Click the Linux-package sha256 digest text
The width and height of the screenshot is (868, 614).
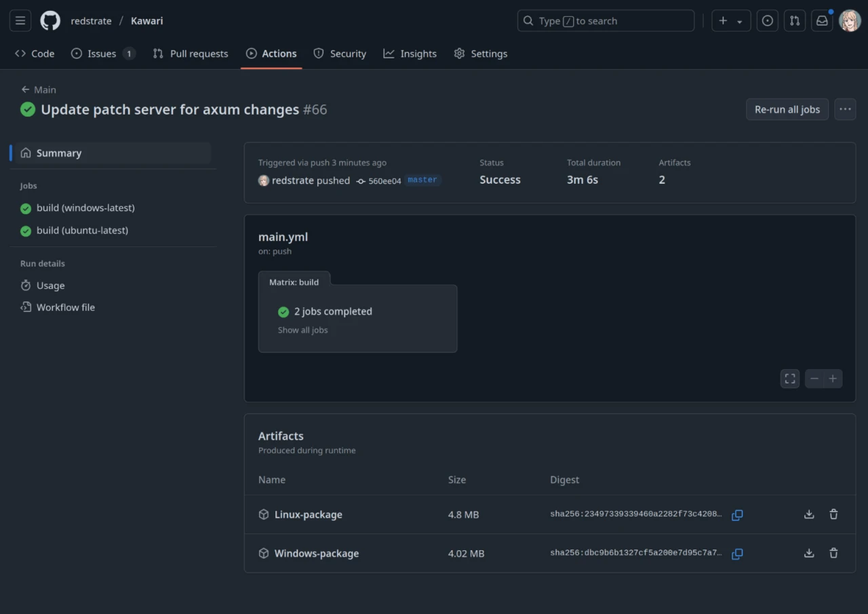click(x=636, y=514)
